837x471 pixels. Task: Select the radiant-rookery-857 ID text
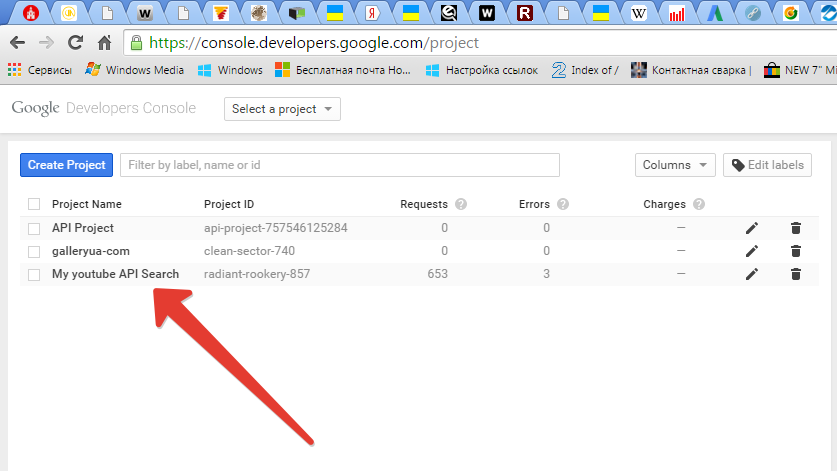tap(257, 274)
